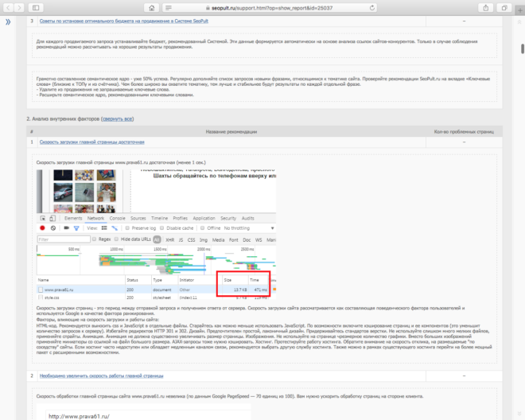
Task: Click the red-boxed Size and Time columns
Action: click(x=243, y=286)
